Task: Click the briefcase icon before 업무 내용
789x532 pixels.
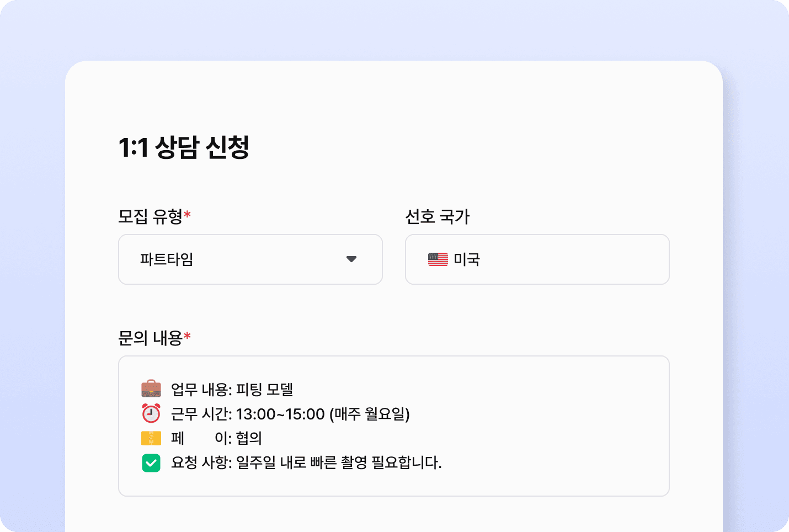Action: pos(151,389)
